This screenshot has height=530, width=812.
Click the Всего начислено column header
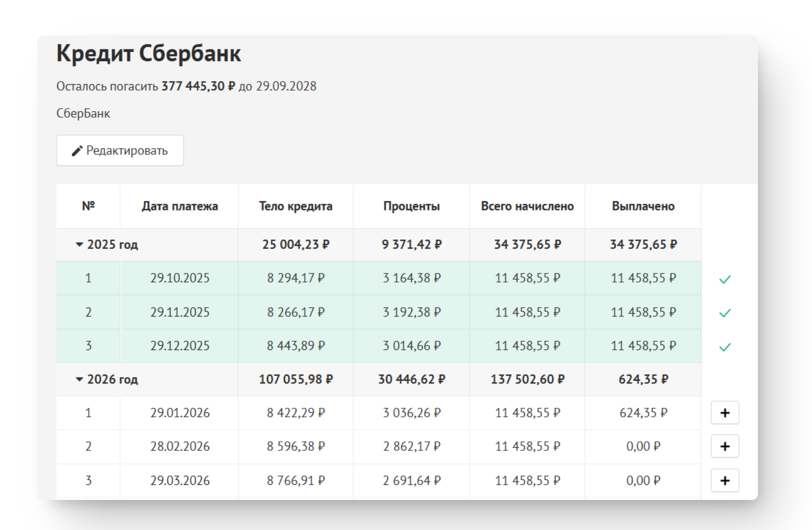pos(527,206)
